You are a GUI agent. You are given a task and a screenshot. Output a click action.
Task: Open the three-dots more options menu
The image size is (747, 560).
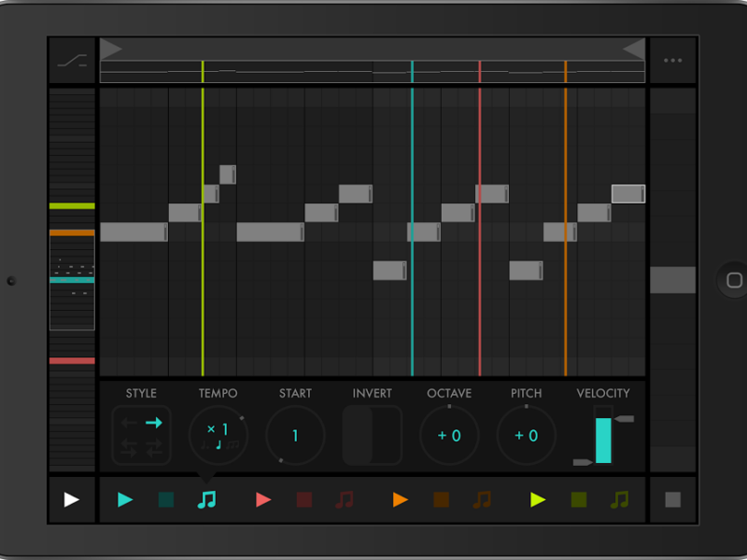[x=672, y=61]
